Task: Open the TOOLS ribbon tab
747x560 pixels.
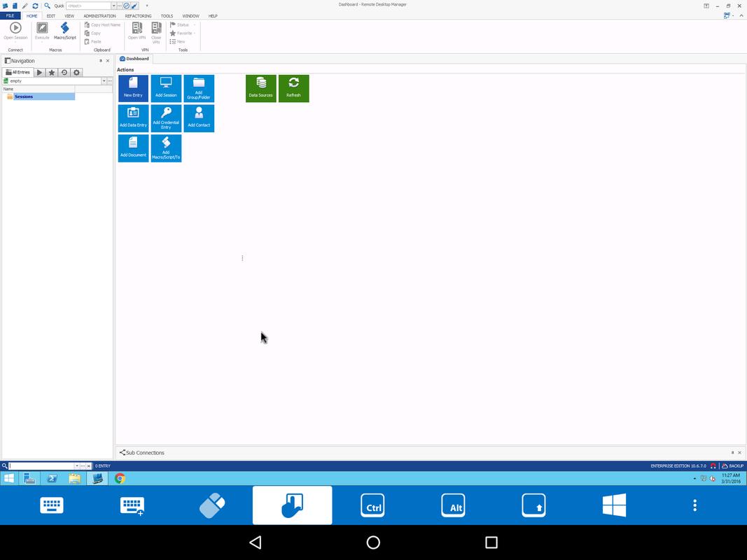Action: pos(167,15)
